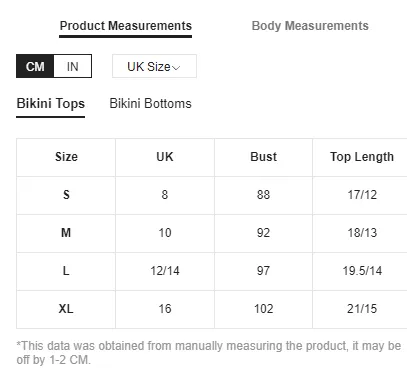Screen dimensions: 407x375
Task: Click the UK column header
Action: pos(165,157)
